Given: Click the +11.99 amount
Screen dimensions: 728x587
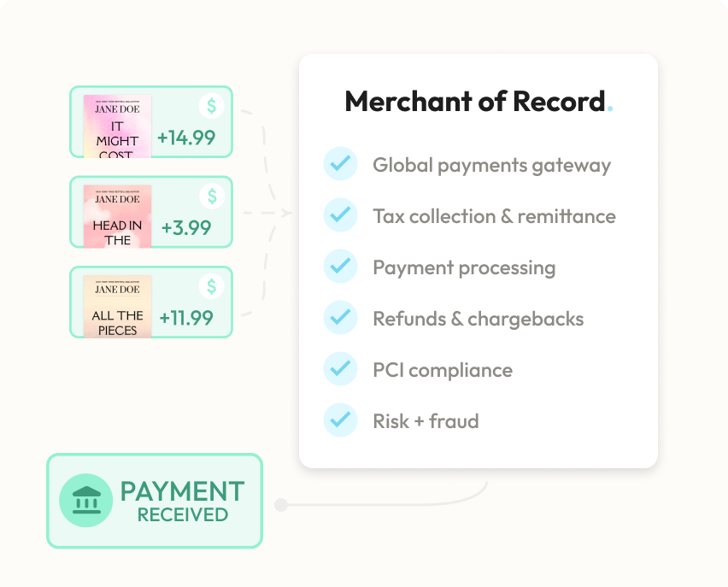Looking at the screenshot, I should (x=186, y=318).
